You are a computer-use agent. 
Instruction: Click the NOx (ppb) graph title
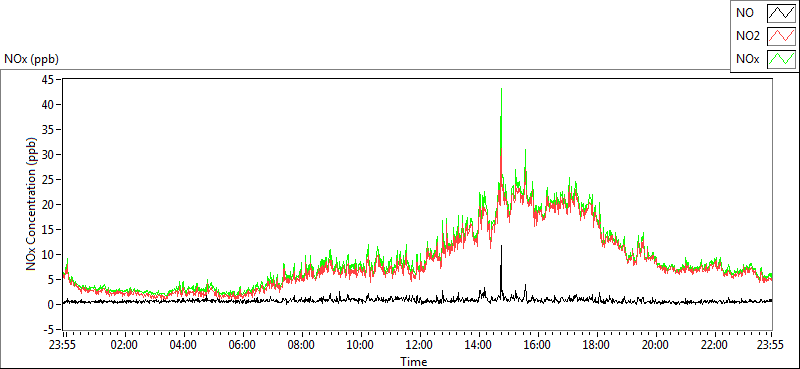point(32,59)
